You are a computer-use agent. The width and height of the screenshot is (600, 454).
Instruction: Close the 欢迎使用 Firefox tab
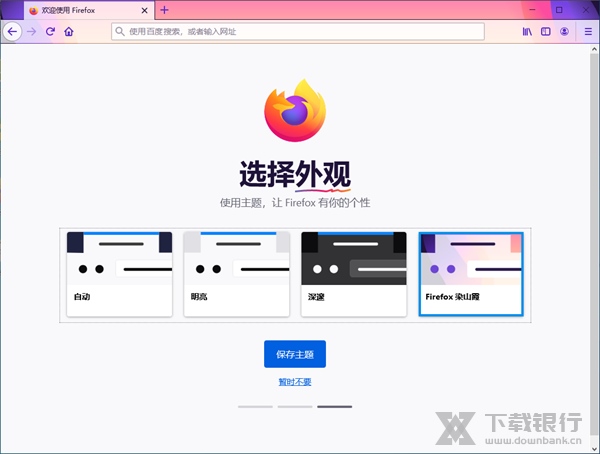pyautogui.click(x=146, y=10)
